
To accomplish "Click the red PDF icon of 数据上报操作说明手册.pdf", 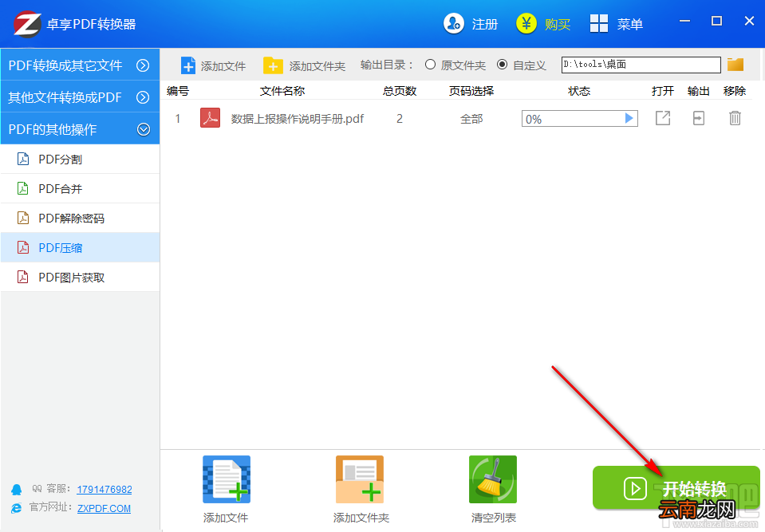I will [211, 118].
